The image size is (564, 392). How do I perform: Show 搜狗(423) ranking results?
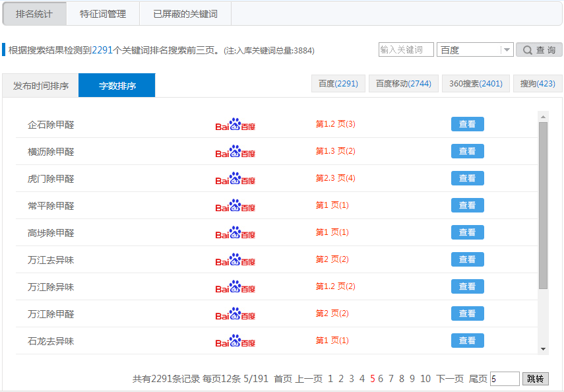(537, 84)
